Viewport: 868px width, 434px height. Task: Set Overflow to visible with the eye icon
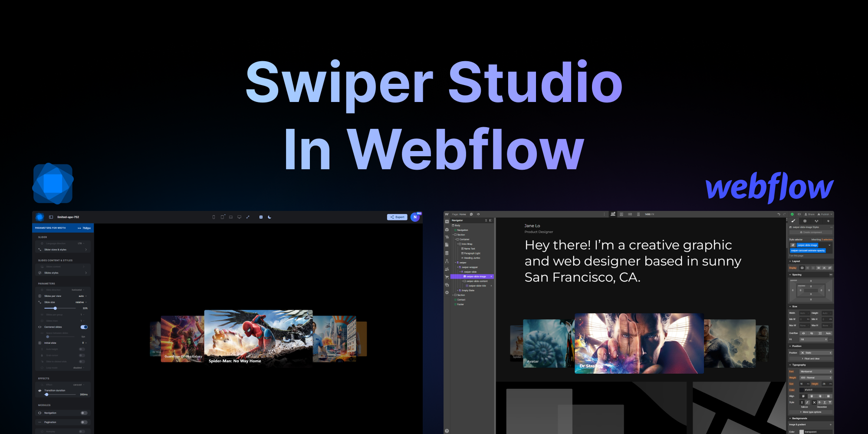pos(803,333)
